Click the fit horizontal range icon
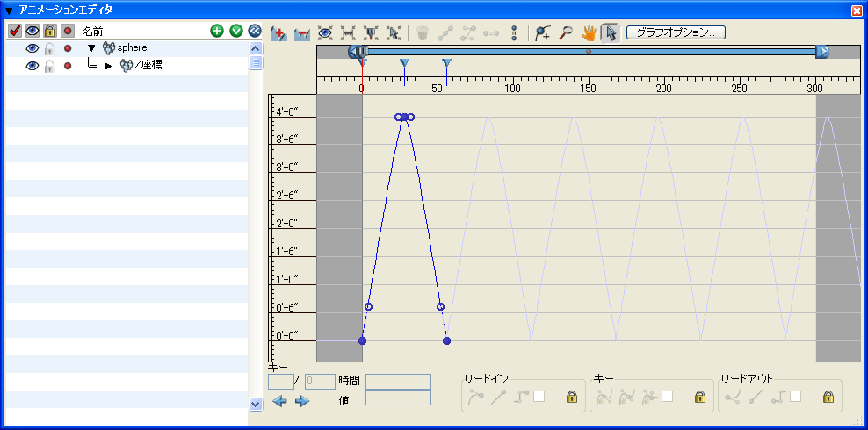Image resolution: width=868 pixels, height=430 pixels. [348, 33]
